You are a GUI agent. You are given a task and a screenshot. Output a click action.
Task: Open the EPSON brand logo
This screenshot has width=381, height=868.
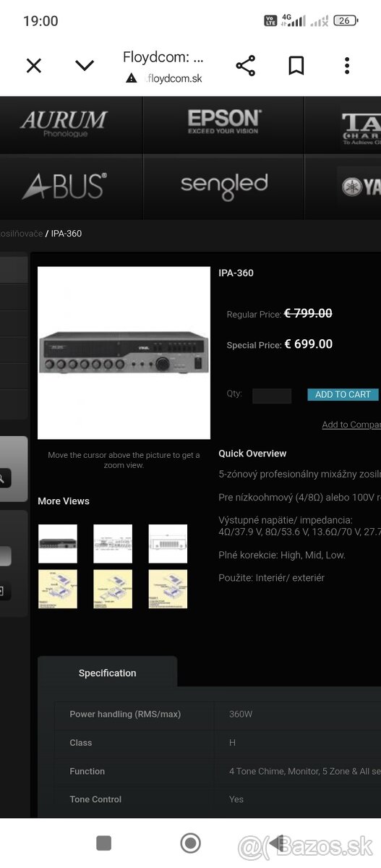point(224,122)
